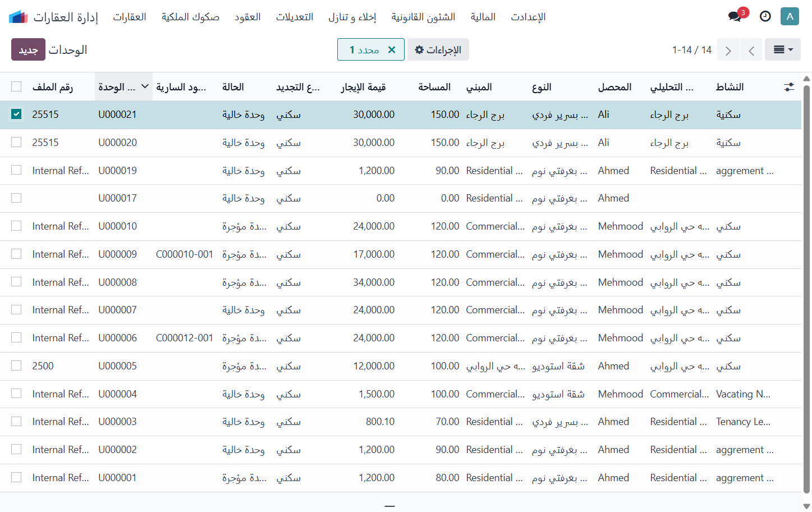Sort by النشاط column header

click(730, 86)
